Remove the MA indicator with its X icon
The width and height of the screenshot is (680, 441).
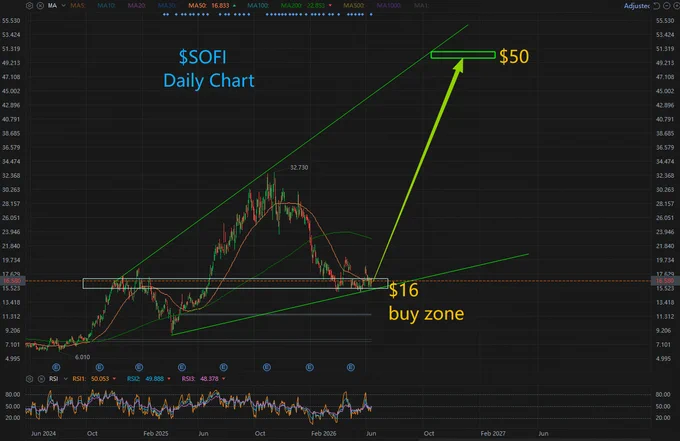(40, 6)
